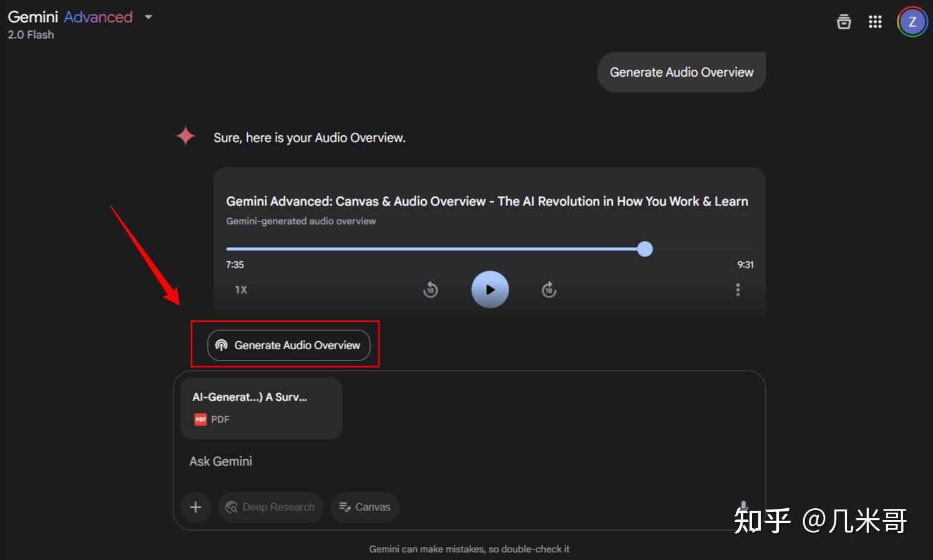Open the Z account avatar
The image size is (933, 560).
912,22
